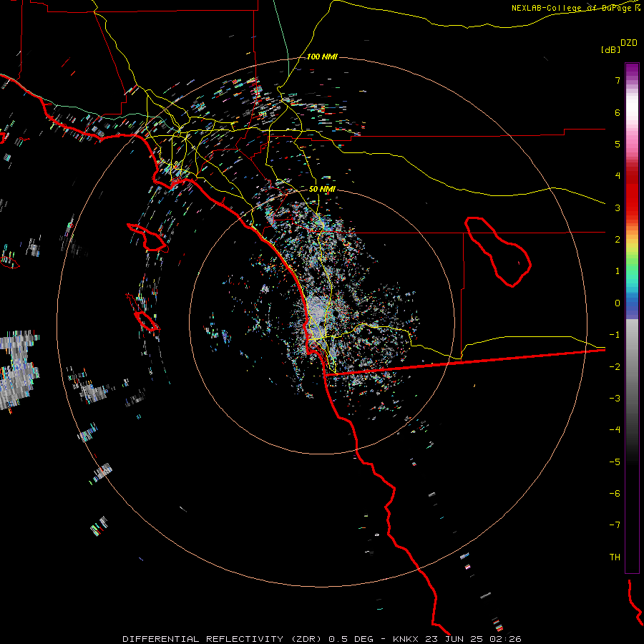
Task: Click the TH threshold label on colorbar
Action: click(x=615, y=557)
